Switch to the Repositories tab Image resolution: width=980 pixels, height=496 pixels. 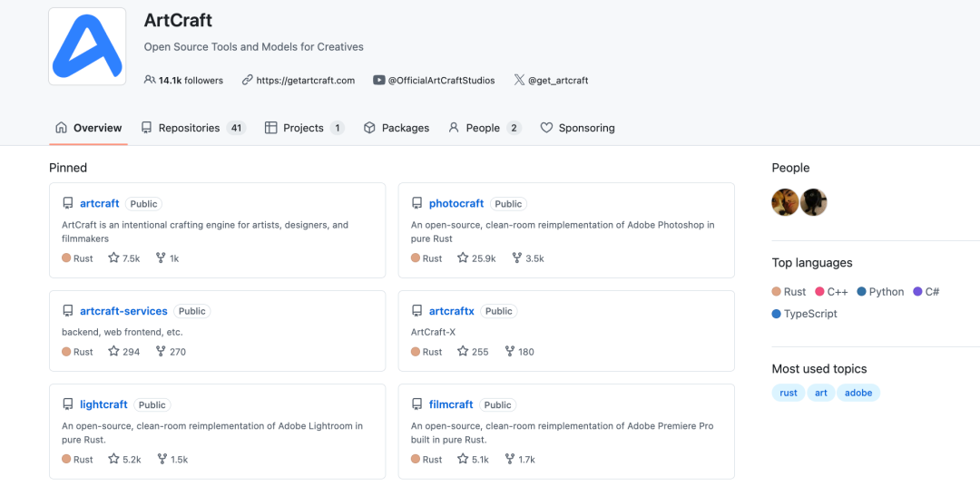(x=193, y=128)
